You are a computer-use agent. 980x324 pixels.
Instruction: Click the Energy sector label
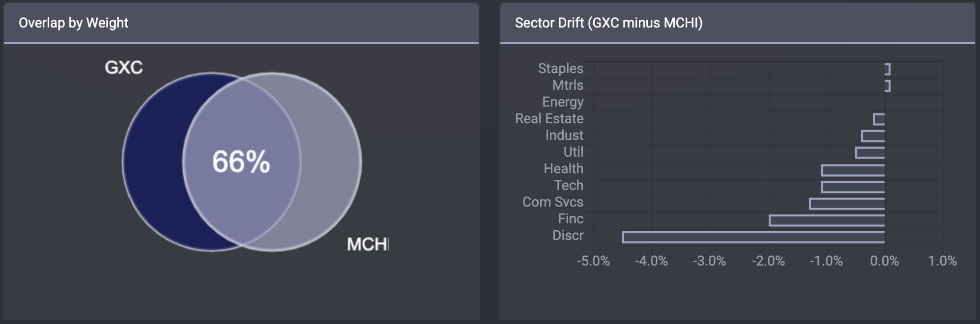pyautogui.click(x=563, y=102)
